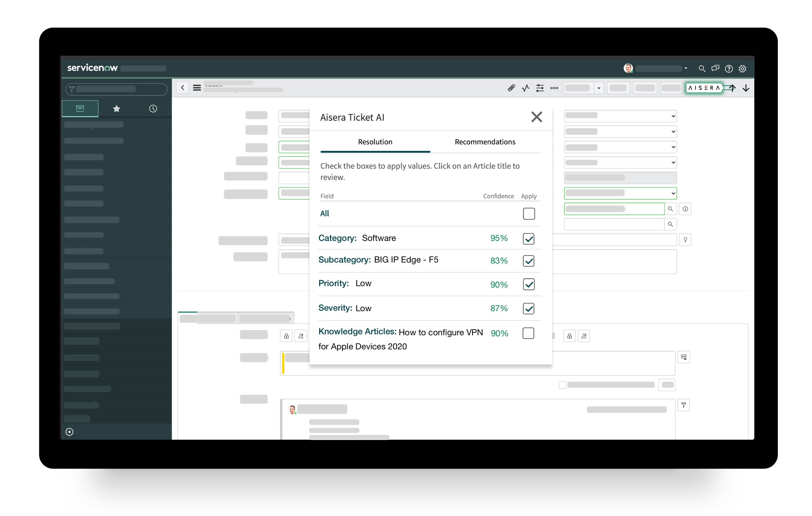812x516 pixels.
Task: Open the activity stream pulse icon
Action: pyautogui.click(x=525, y=88)
